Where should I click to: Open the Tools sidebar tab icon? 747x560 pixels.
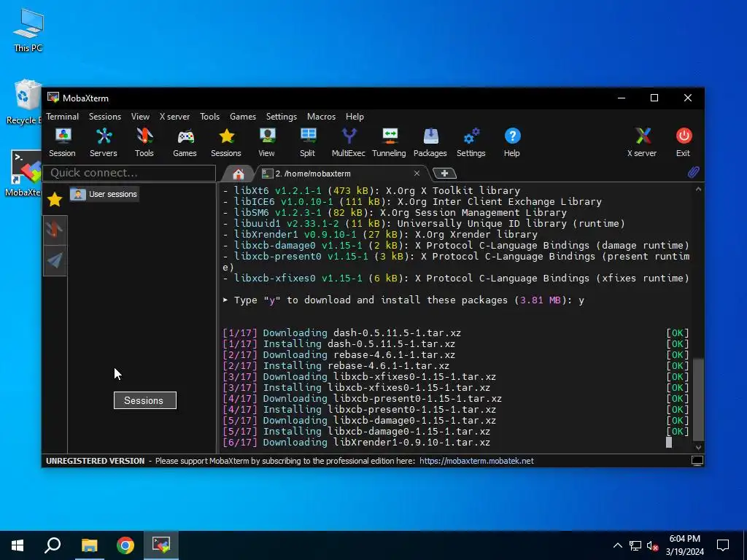pyautogui.click(x=55, y=230)
